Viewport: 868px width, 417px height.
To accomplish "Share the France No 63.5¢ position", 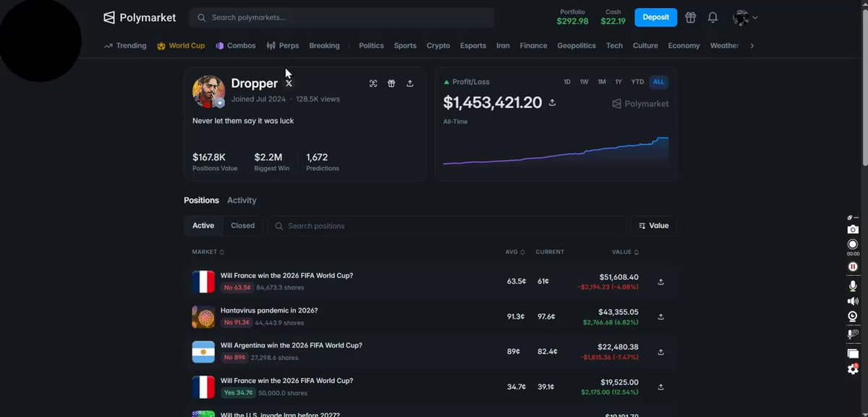I will click(x=661, y=282).
